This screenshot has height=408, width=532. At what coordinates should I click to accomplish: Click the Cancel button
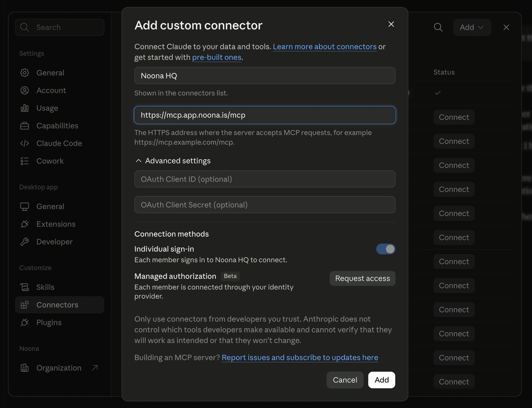345,380
